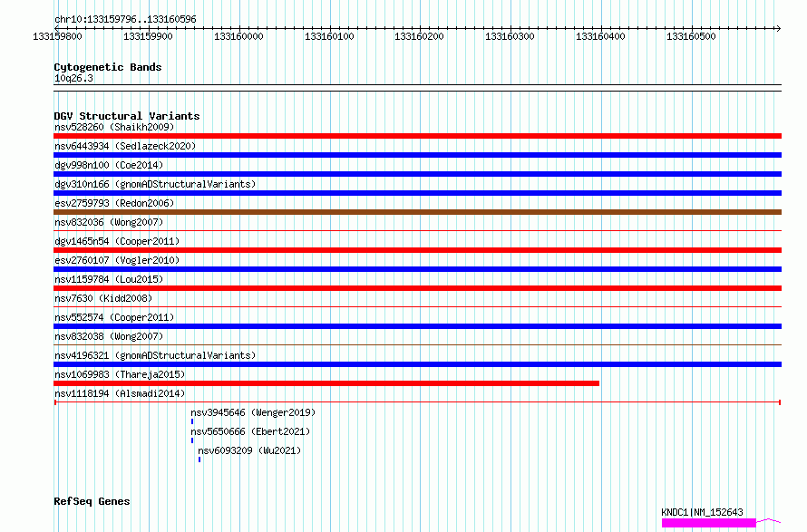Click the RefSeq Genes track heading
The height and width of the screenshot is (532, 807).
(x=92, y=502)
